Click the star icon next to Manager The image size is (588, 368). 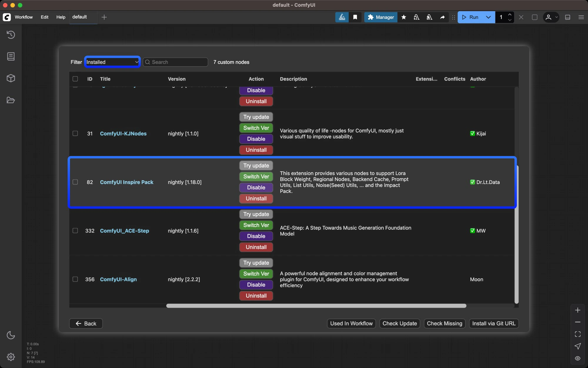(403, 17)
